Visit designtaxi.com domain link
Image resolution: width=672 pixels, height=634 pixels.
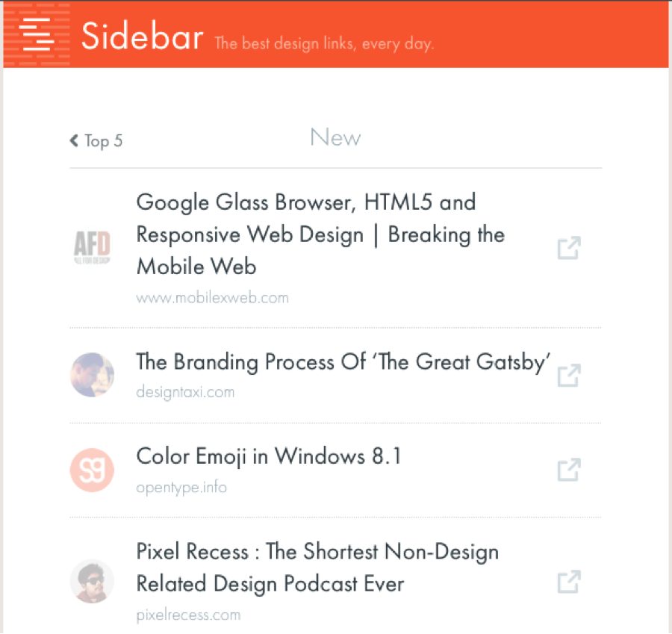[185, 392]
